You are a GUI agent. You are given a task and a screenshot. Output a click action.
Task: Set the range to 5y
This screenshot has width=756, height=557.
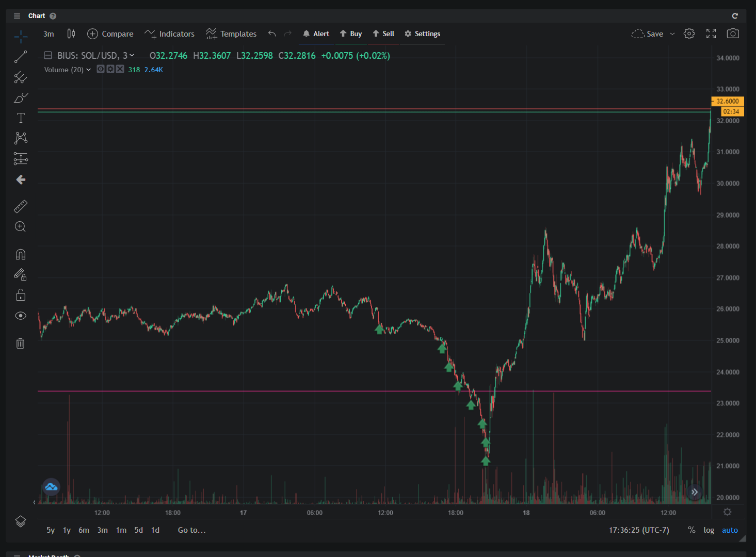click(x=51, y=530)
